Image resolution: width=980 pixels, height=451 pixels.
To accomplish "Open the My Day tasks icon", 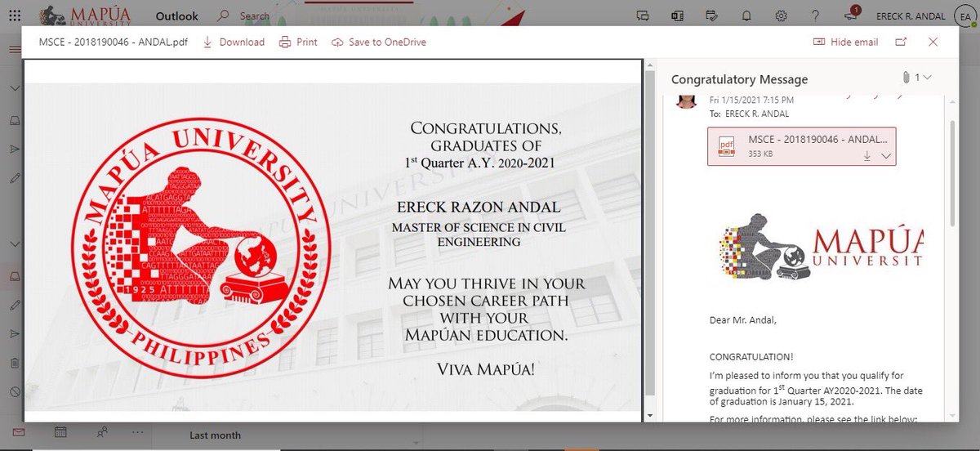I will [x=711, y=16].
